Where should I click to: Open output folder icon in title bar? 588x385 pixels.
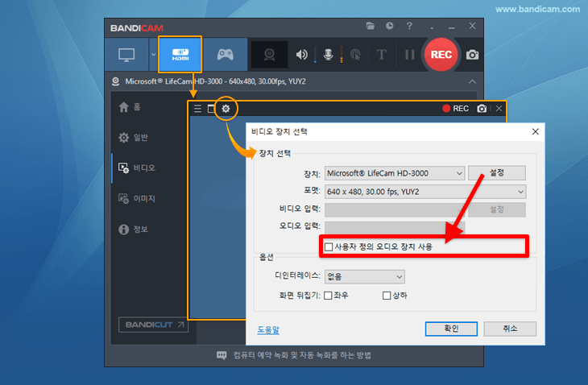pyautogui.click(x=371, y=26)
